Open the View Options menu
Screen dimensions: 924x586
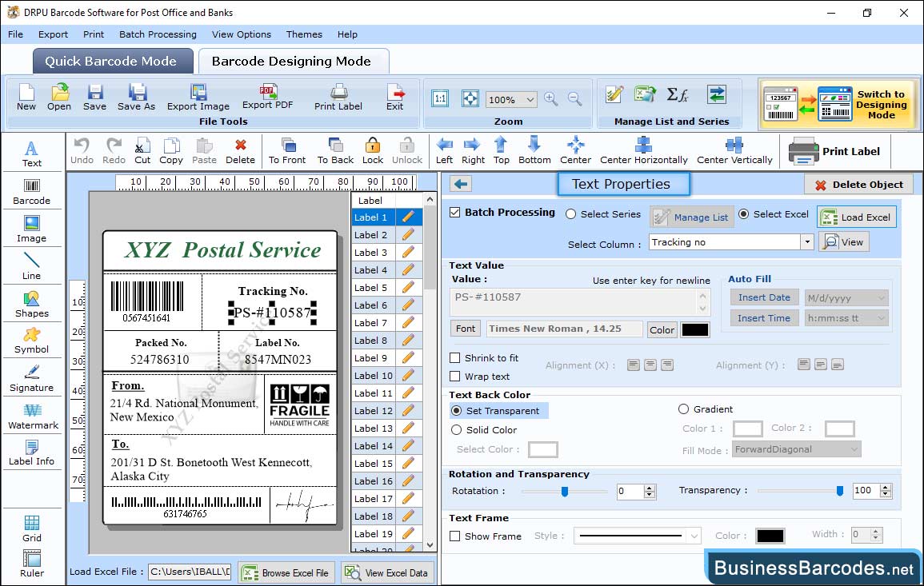[242, 34]
